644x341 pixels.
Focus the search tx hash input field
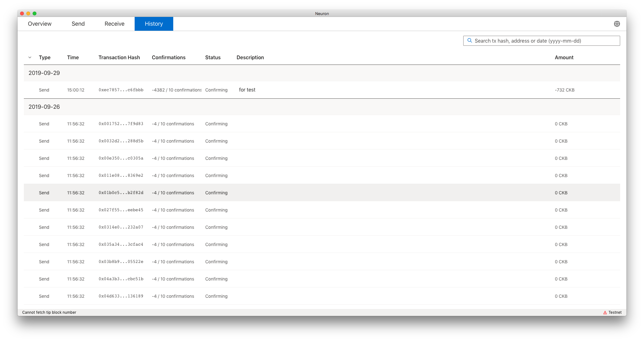[x=541, y=41]
